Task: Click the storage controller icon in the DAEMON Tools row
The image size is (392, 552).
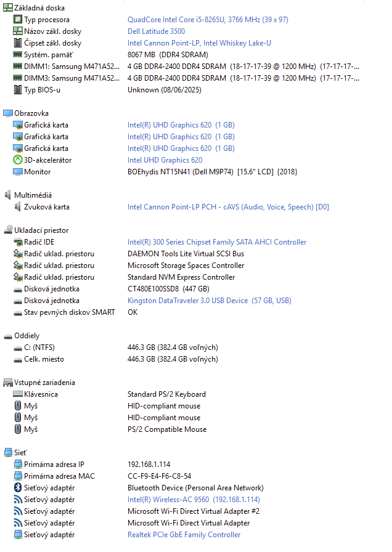Action: (x=18, y=253)
